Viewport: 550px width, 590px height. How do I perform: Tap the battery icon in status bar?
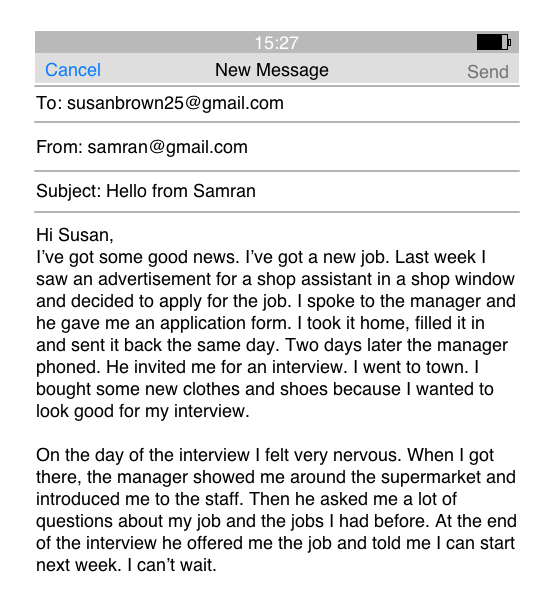494,42
